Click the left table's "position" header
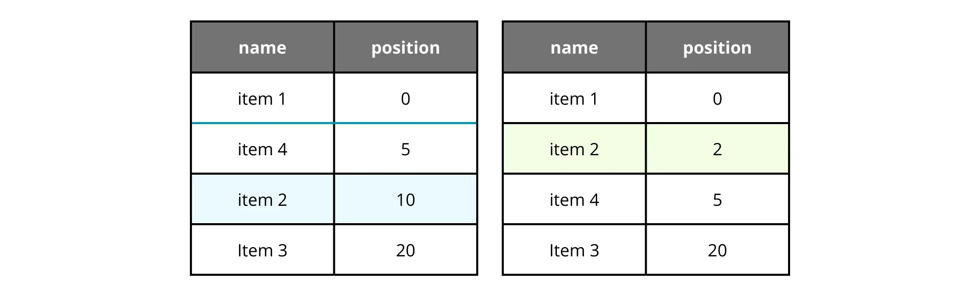This screenshot has width=980, height=286. tap(405, 47)
